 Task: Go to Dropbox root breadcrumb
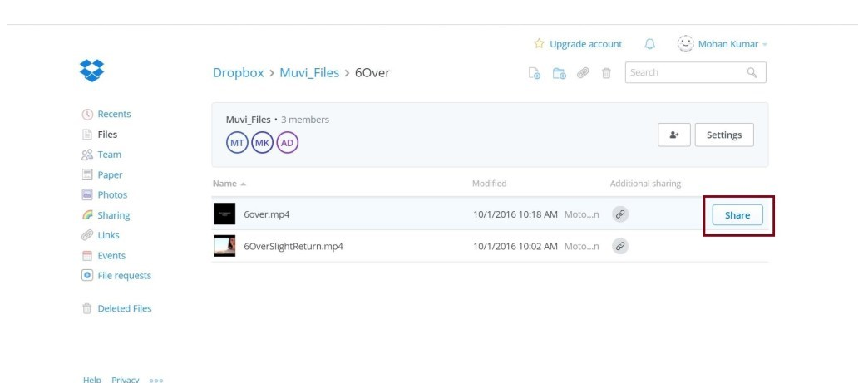pyautogui.click(x=238, y=73)
